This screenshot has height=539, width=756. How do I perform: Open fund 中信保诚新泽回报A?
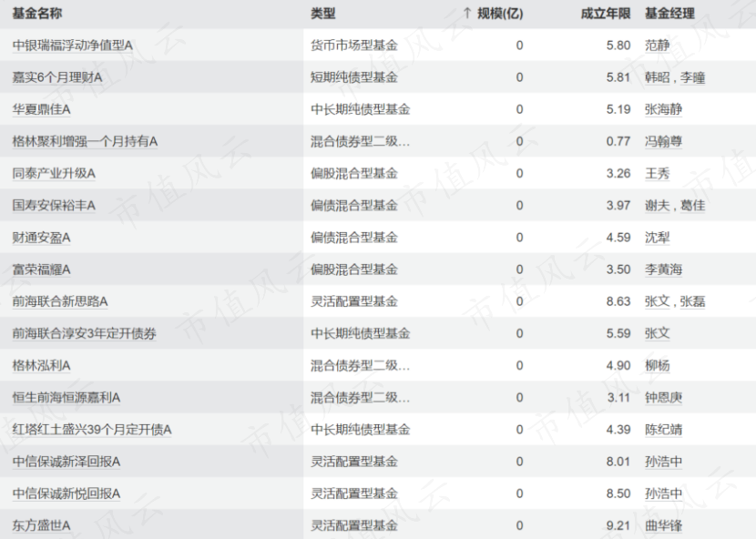pyautogui.click(x=66, y=462)
